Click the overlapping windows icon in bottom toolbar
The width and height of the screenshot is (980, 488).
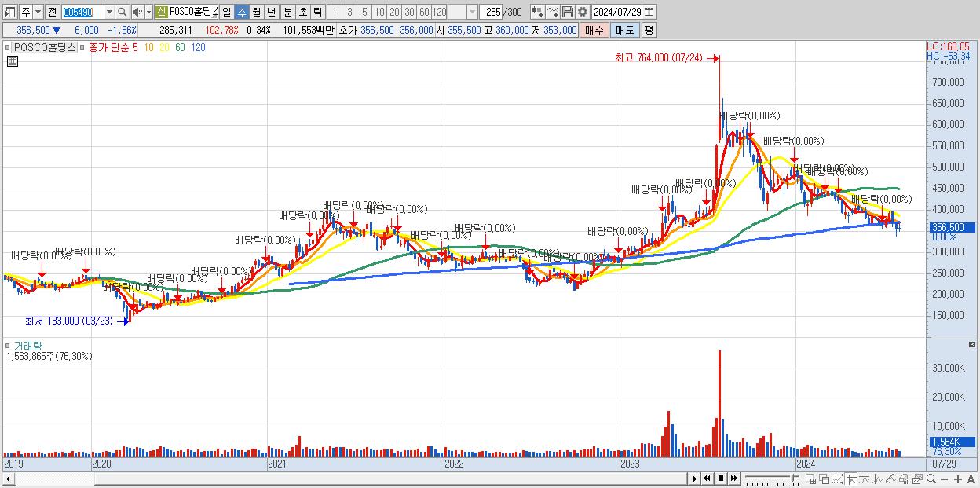coord(825,479)
